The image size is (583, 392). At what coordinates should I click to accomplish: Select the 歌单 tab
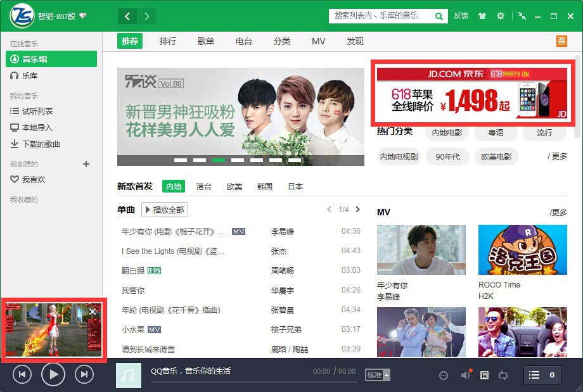(x=205, y=41)
